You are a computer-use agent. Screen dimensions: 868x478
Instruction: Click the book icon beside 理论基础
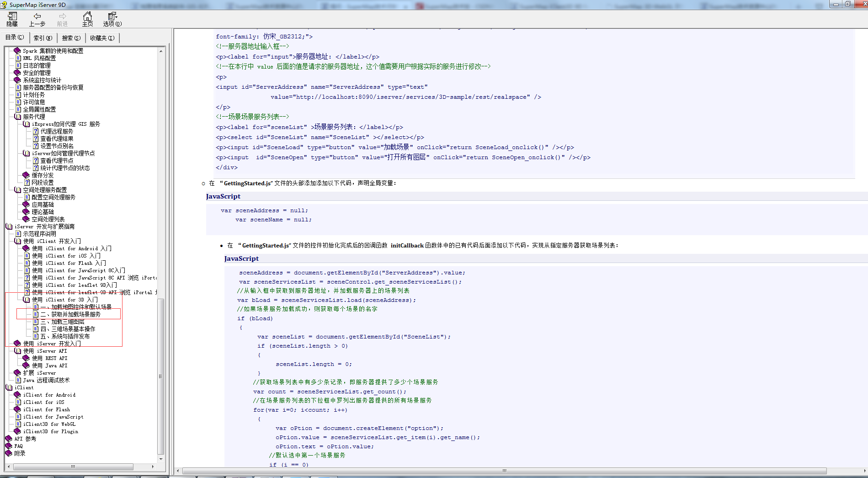click(26, 212)
